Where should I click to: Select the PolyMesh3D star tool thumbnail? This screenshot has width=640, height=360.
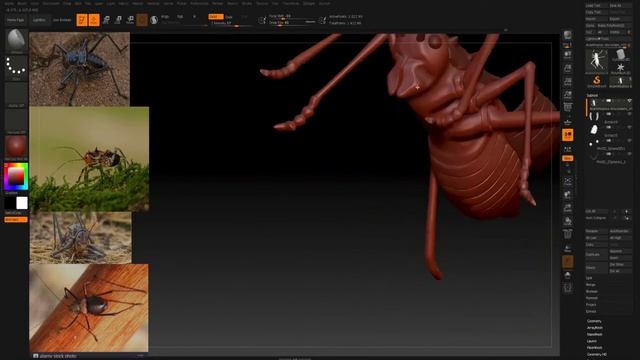coord(620,68)
